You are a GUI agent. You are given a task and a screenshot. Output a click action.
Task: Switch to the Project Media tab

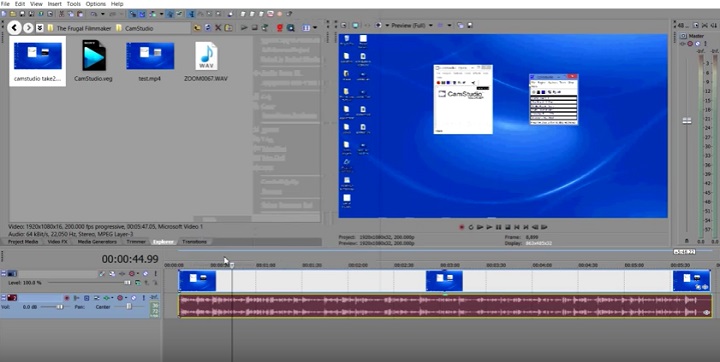coord(23,242)
